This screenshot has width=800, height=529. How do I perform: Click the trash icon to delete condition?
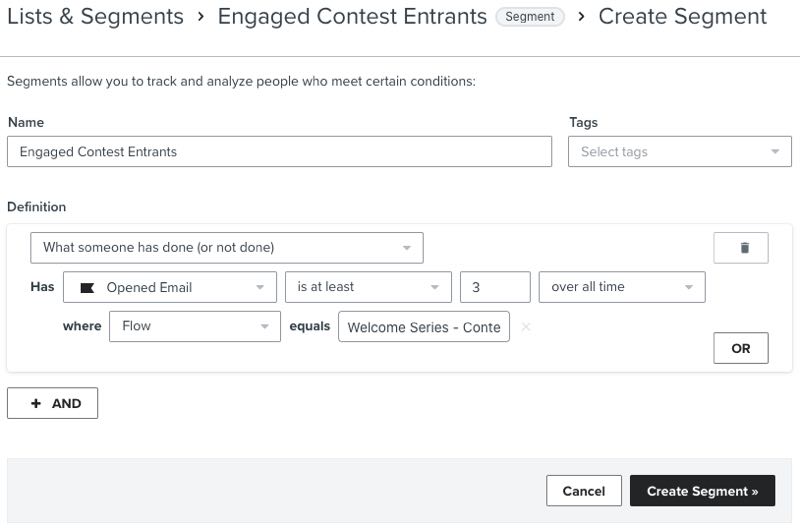[x=740, y=248]
